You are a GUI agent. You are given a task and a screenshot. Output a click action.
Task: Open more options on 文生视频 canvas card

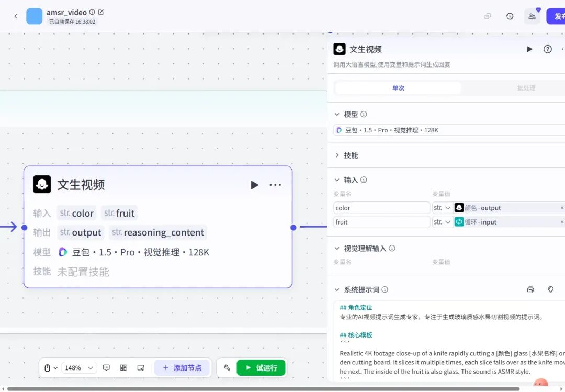pos(275,185)
